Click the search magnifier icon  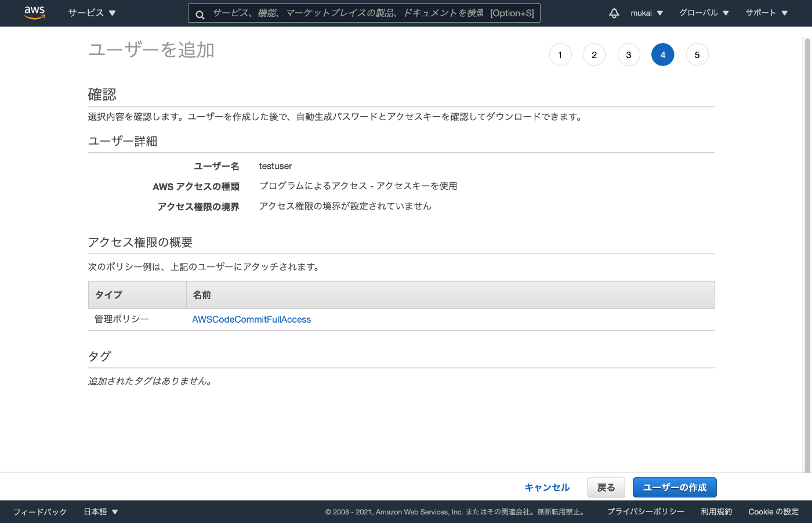click(200, 14)
